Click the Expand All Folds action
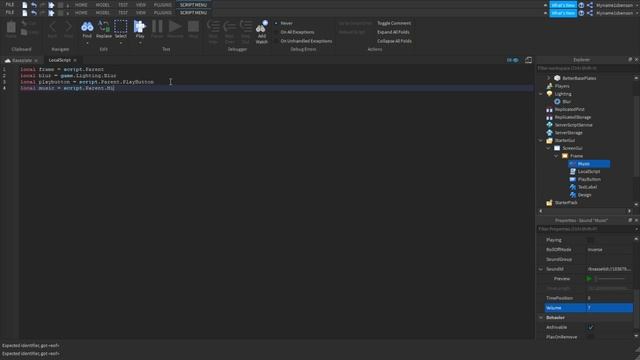640x360 pixels. click(x=393, y=32)
